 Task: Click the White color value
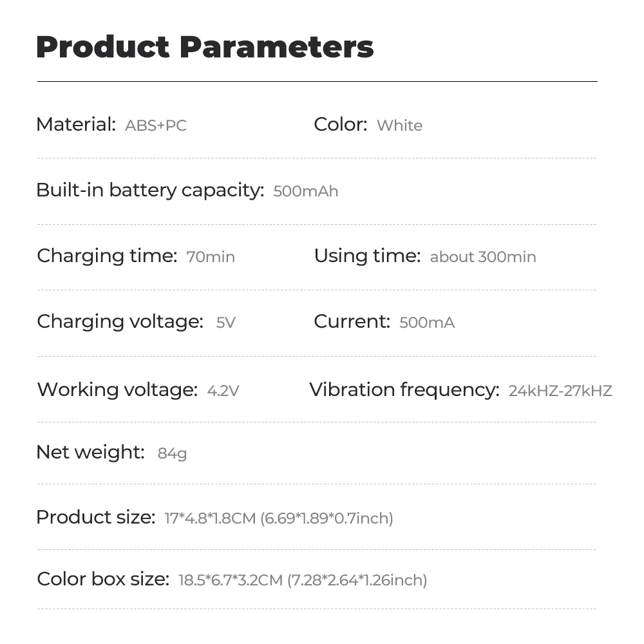pos(399,126)
